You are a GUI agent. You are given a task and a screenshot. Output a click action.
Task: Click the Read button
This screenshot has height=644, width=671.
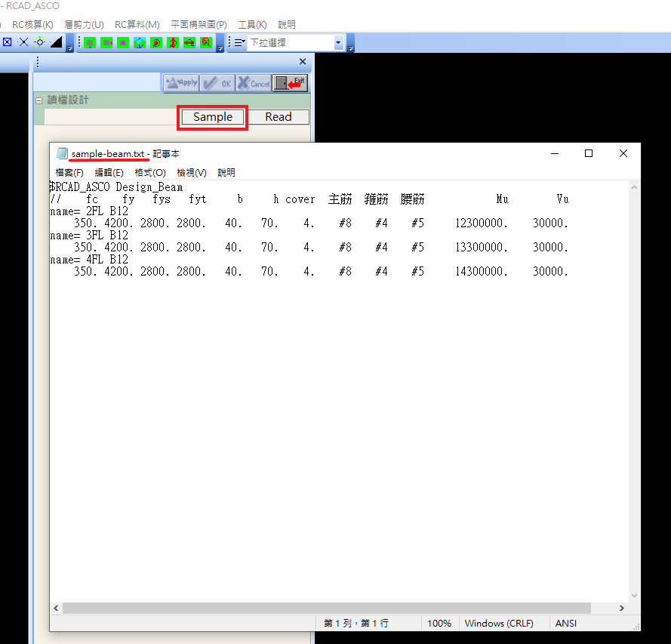(x=279, y=117)
